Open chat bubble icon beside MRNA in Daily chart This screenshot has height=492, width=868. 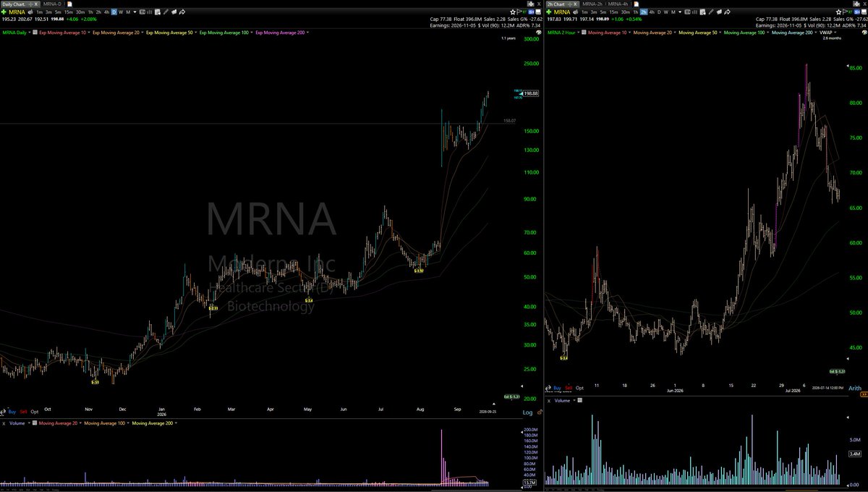[x=30, y=12]
